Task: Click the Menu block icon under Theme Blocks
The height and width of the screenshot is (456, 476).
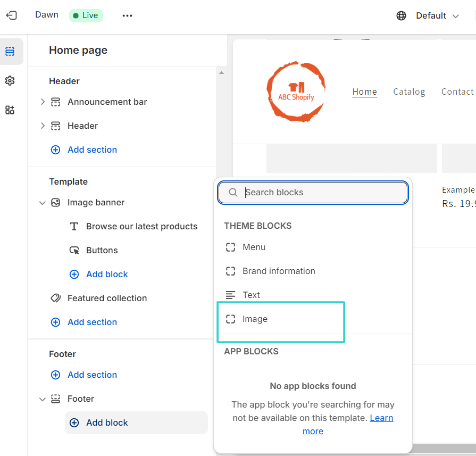Action: point(230,247)
